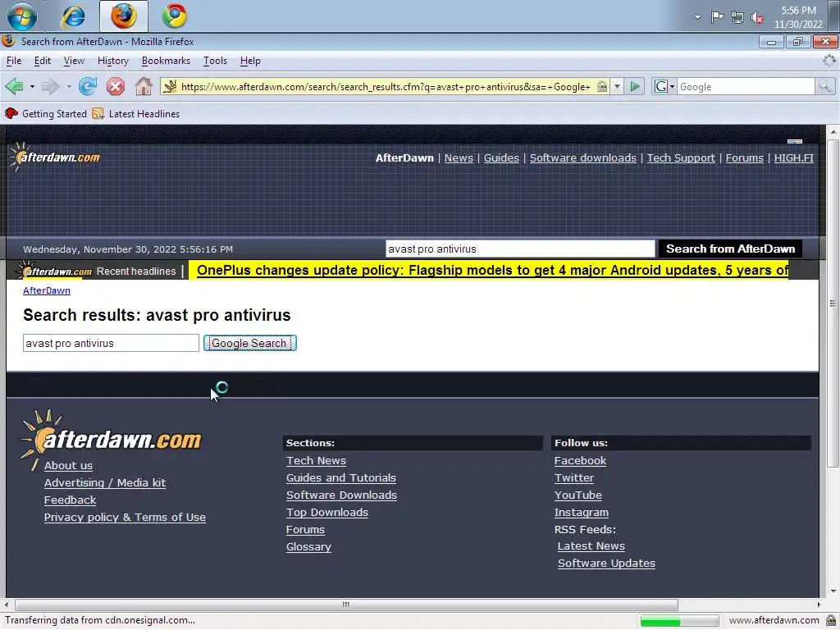This screenshot has width=840, height=630.
Task: Click the Go arrow beside the address bar
Action: [x=635, y=86]
